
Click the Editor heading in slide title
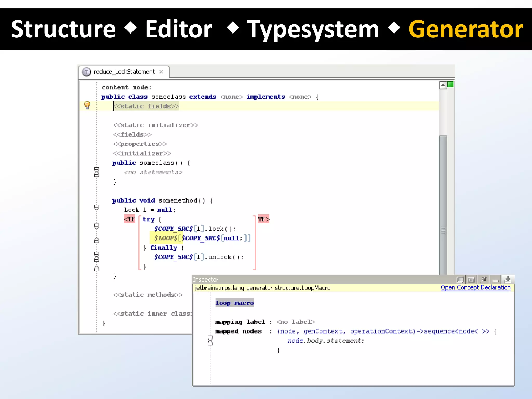[x=179, y=29]
